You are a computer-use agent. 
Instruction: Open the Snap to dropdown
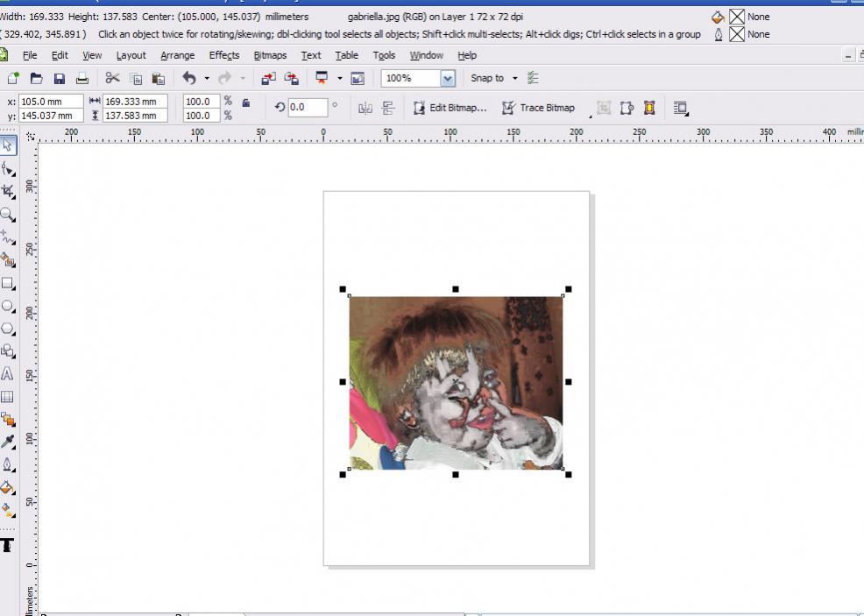click(515, 78)
